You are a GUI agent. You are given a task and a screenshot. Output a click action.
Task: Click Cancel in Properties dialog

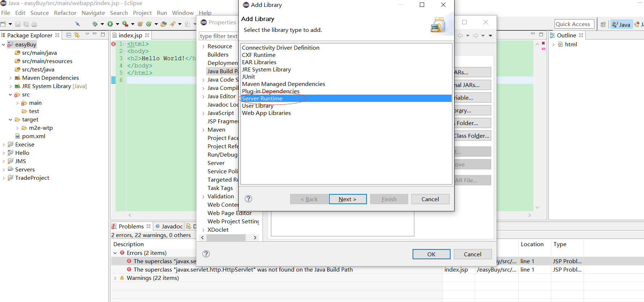(473, 254)
